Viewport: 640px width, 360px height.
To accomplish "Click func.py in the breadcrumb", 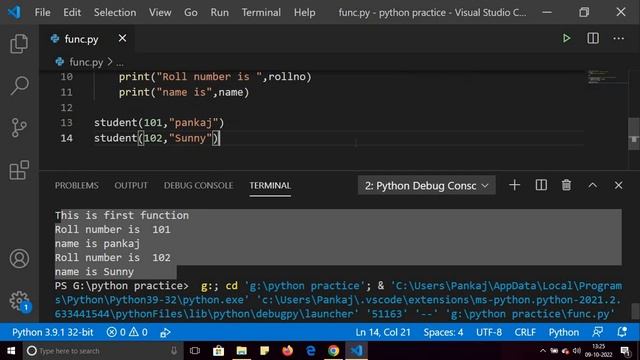I will coord(86,62).
